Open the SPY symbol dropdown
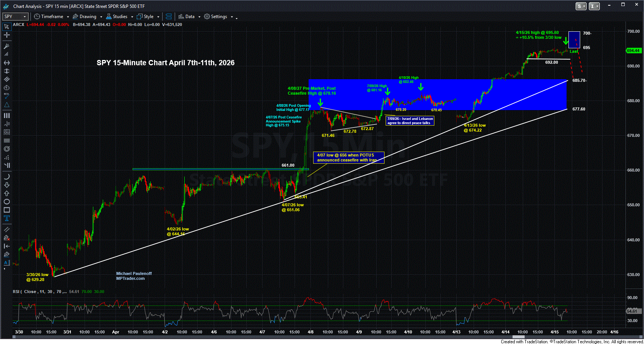The height and width of the screenshot is (344, 644). point(15,17)
